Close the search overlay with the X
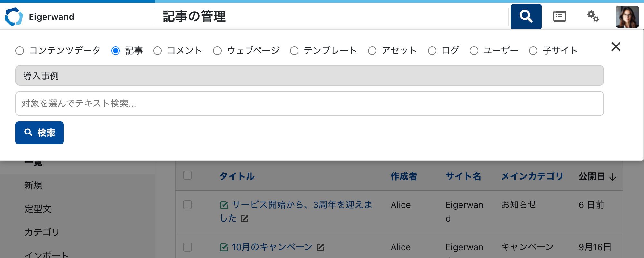The height and width of the screenshot is (258, 644). [x=616, y=47]
